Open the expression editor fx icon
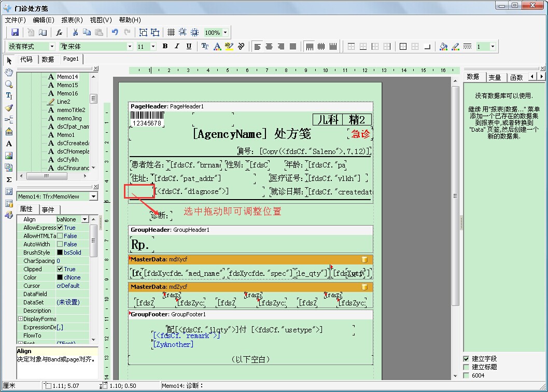 [x=59, y=33]
